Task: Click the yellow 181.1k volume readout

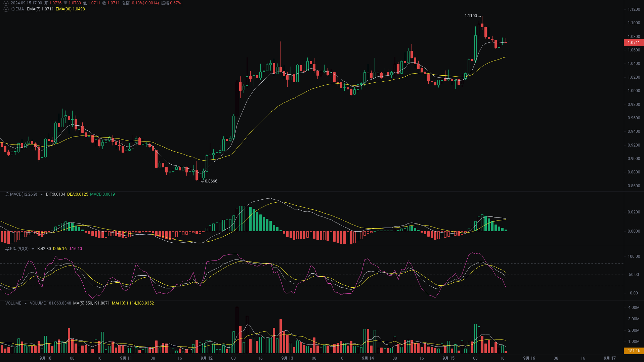Action: tap(634, 350)
